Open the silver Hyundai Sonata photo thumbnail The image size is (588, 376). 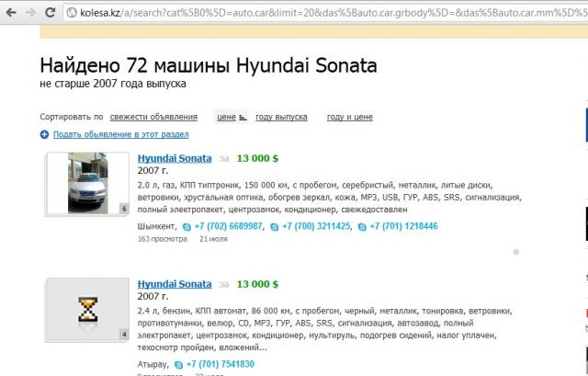tap(87, 183)
